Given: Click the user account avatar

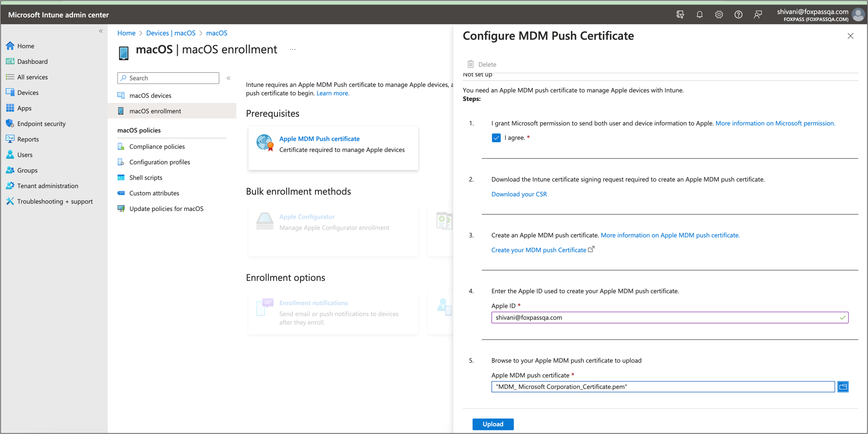Looking at the screenshot, I should (x=858, y=15).
